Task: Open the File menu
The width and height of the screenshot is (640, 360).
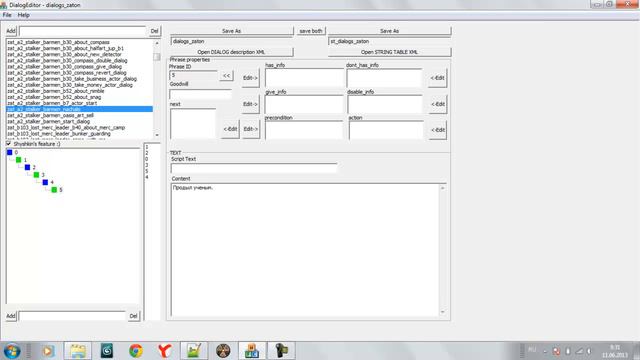Action: pos(7,15)
